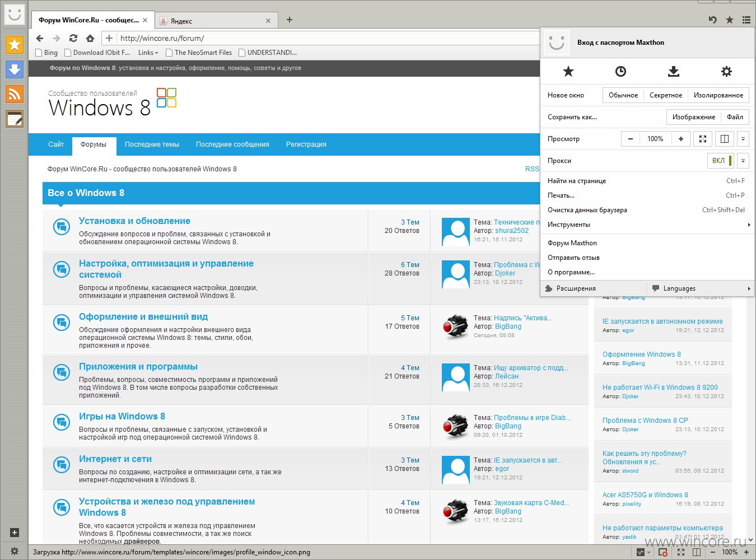Click the Windows 8 community logo
Viewport: 756px width, 560px height.
112,102
